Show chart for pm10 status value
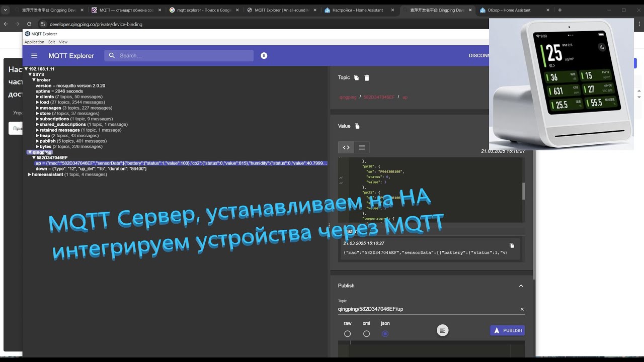 pos(341,177)
